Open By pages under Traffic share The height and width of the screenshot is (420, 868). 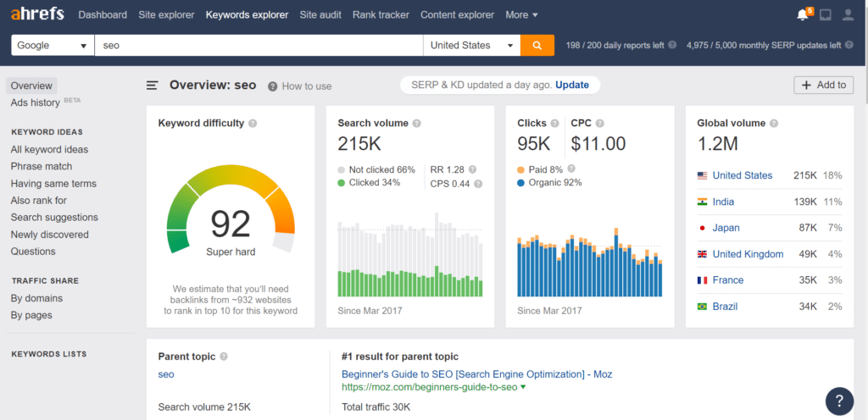31,315
